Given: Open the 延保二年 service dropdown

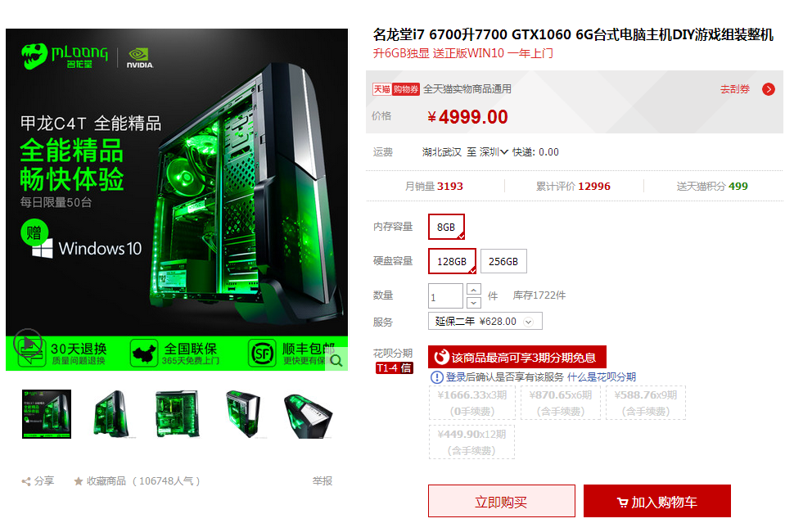Looking at the screenshot, I should [485, 322].
